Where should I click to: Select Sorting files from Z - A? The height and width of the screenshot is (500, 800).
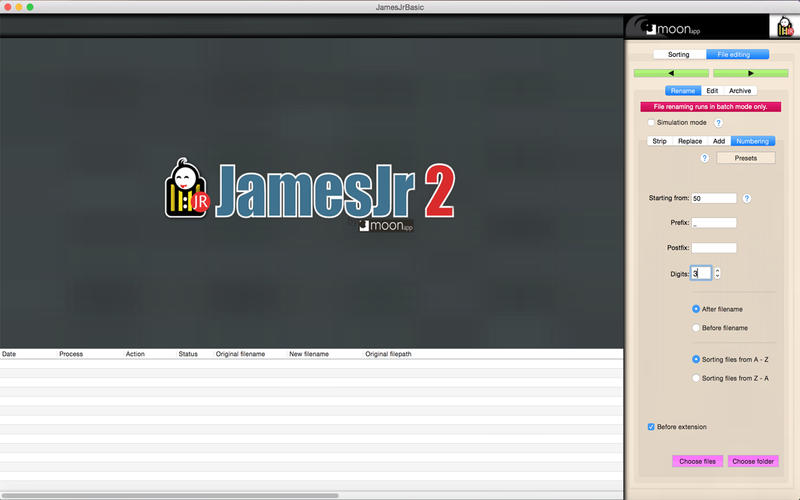(695, 379)
